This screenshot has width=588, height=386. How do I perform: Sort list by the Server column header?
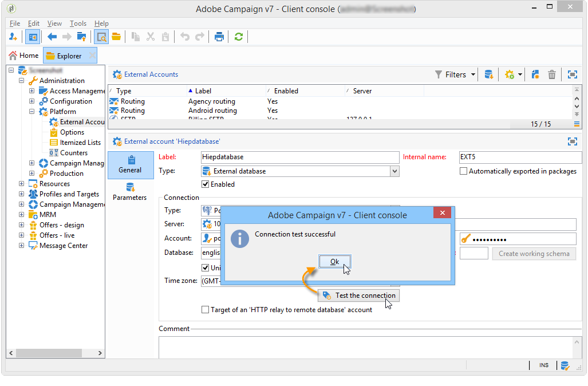coord(384,91)
